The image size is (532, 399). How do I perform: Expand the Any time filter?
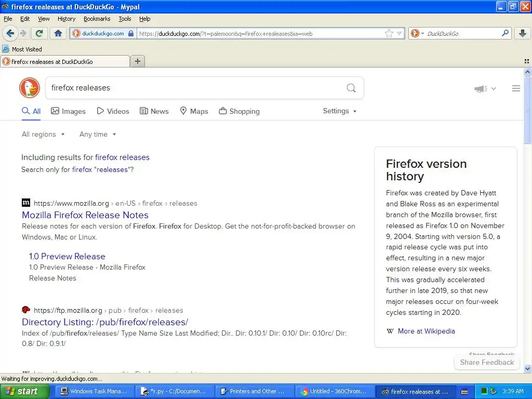98,135
